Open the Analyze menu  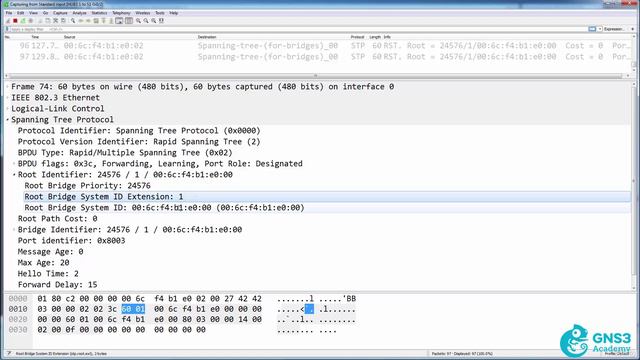point(79,13)
